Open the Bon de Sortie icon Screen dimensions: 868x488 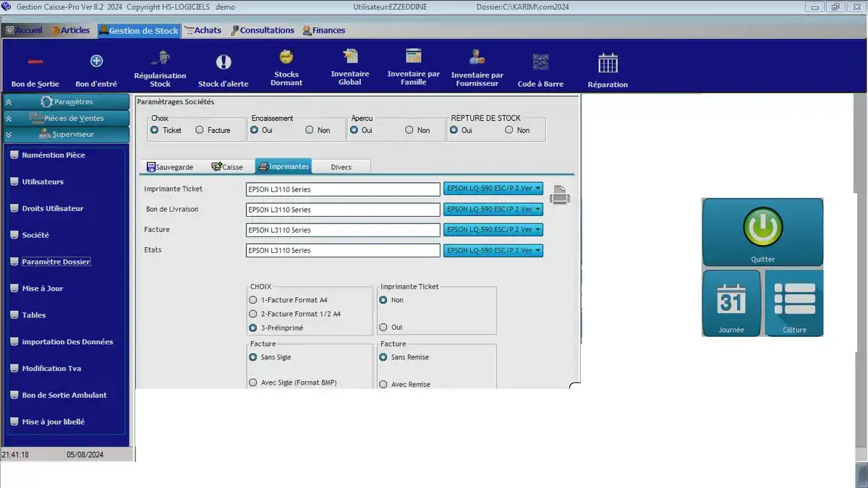click(35, 62)
